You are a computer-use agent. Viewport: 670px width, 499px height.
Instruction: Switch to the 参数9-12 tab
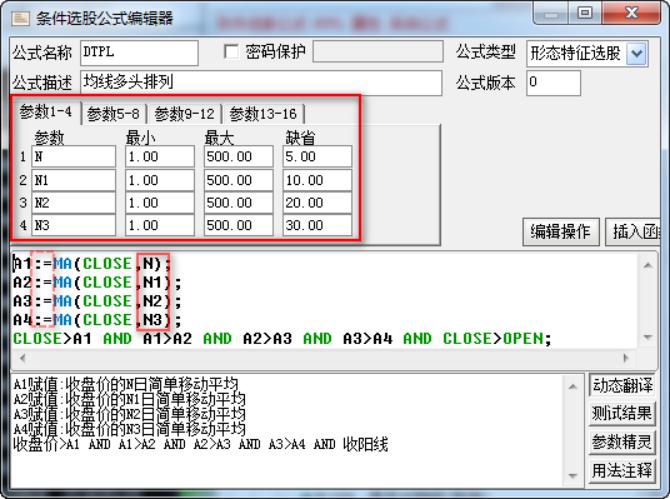pos(184,114)
